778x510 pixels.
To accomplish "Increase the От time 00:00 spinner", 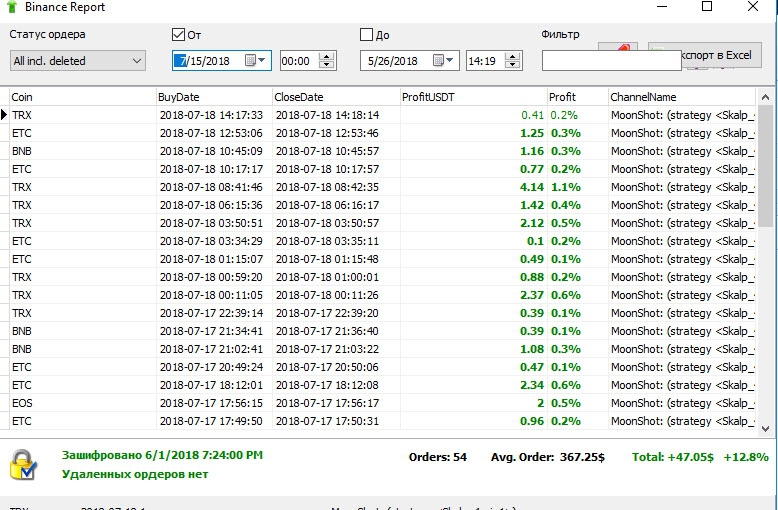I will point(326,56).
